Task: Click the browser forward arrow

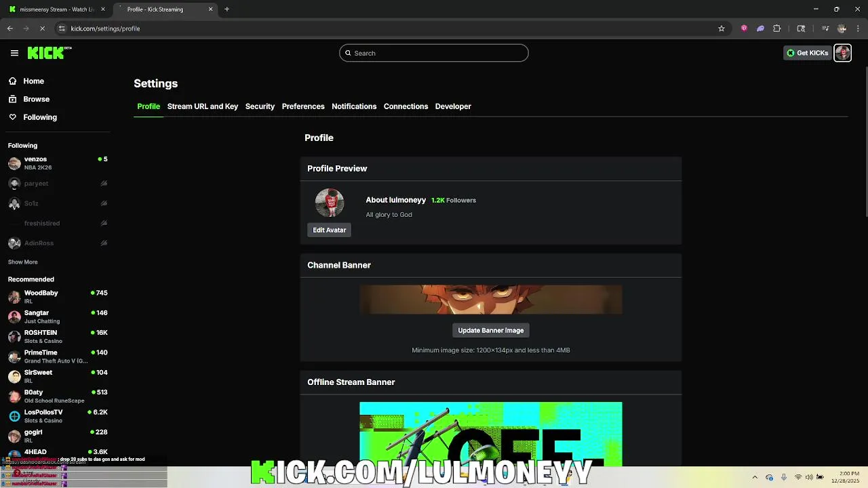Action: coord(26,28)
